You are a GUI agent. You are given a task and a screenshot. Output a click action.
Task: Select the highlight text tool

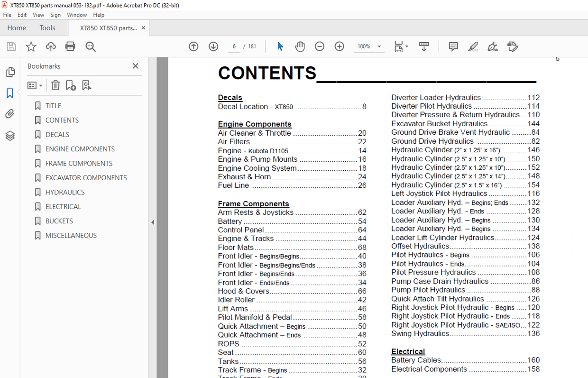click(x=473, y=46)
